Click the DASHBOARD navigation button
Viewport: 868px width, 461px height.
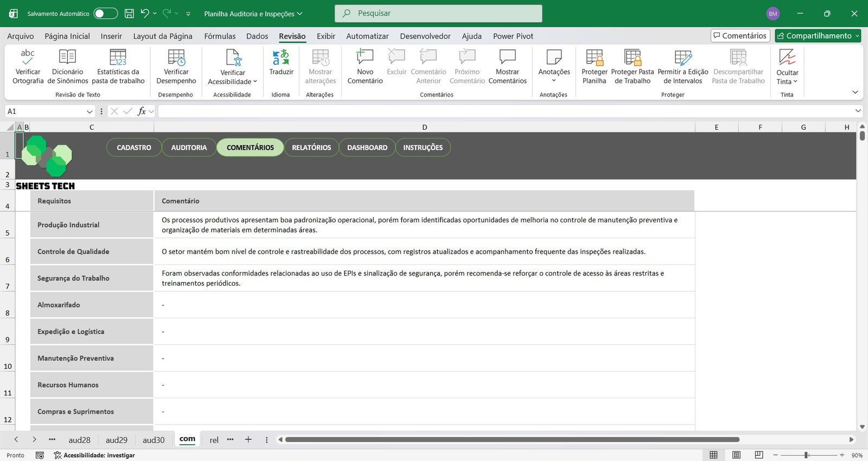pyautogui.click(x=367, y=148)
